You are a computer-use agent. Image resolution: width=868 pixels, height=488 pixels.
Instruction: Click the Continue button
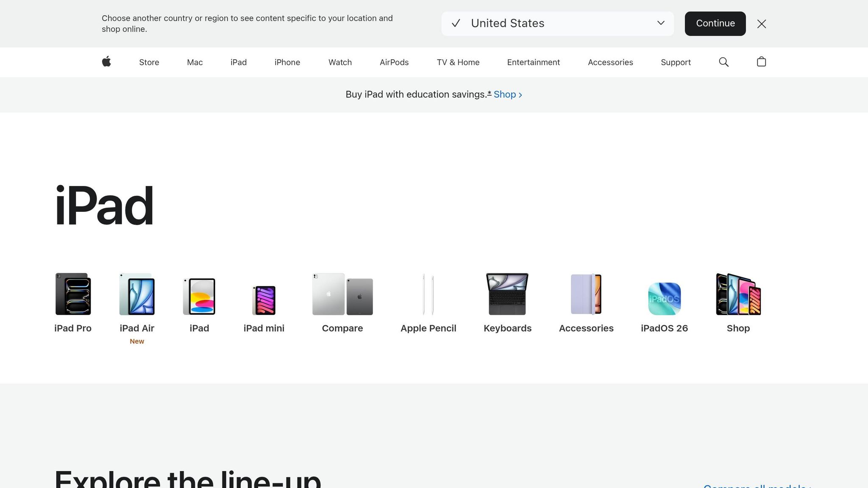(x=715, y=24)
